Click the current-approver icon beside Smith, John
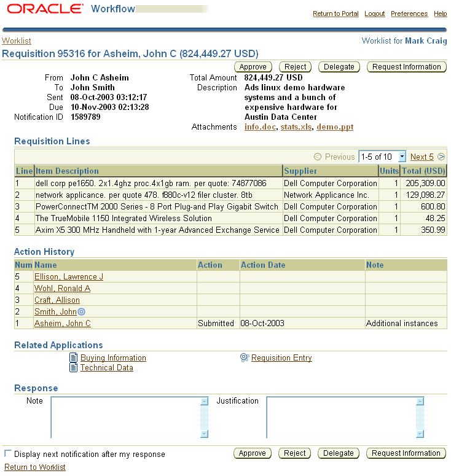Viewport: 451px width, 476px height. pos(81,311)
